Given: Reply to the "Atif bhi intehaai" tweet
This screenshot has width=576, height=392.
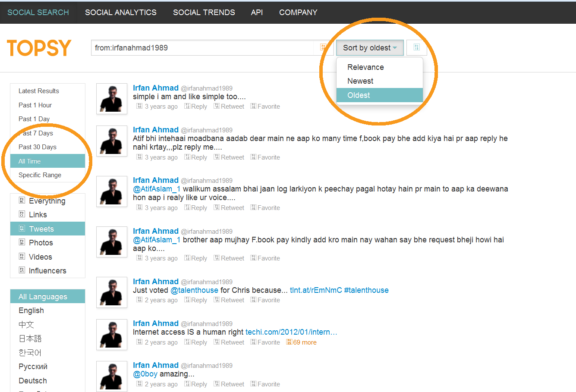Looking at the screenshot, I should [196, 157].
